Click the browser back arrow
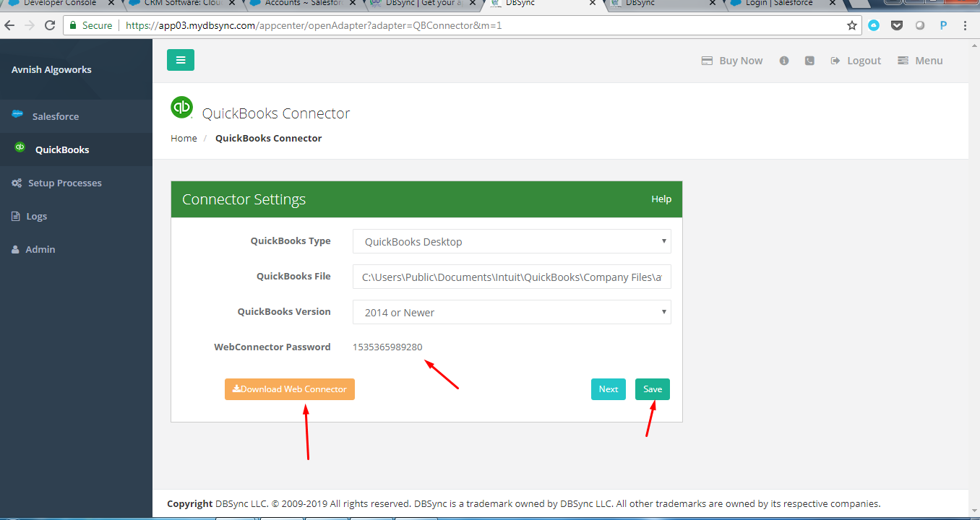This screenshot has width=980, height=520. coord(10,25)
